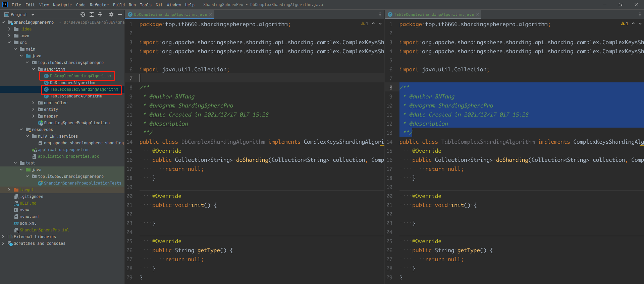Select mvnw.cmd file
This screenshot has width=644, height=284.
tap(29, 217)
